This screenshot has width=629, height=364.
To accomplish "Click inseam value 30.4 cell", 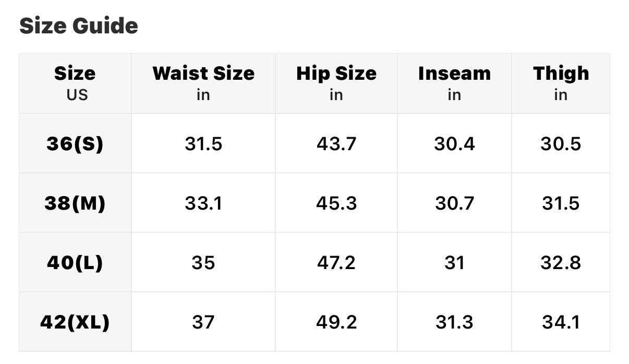I will pyautogui.click(x=454, y=143).
